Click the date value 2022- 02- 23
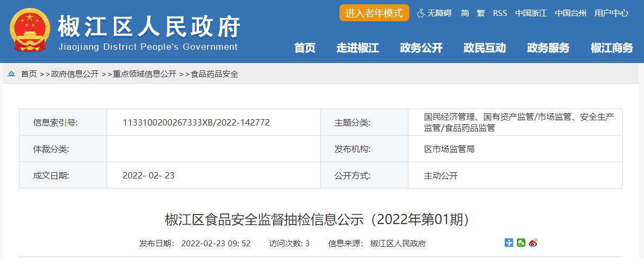644x259 pixels. point(148,175)
